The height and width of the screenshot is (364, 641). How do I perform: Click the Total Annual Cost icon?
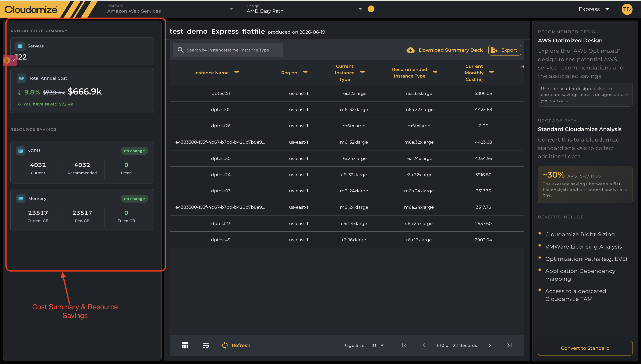[21, 78]
